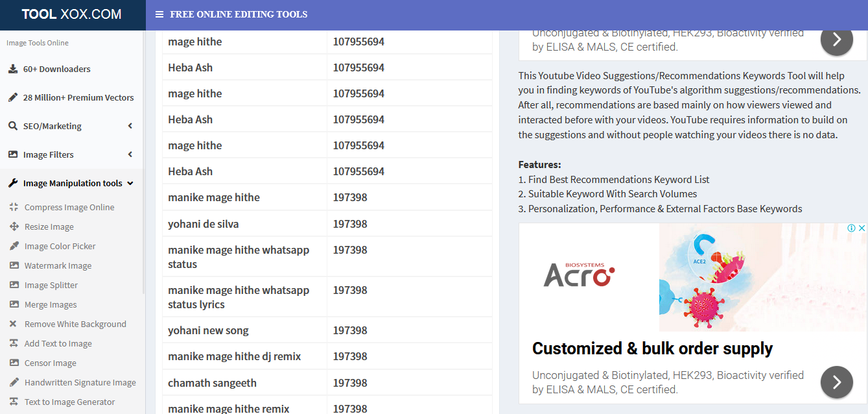The image size is (868, 414).
Task: Click the text icon beside Text to Image Generator
Action: pyautogui.click(x=14, y=402)
